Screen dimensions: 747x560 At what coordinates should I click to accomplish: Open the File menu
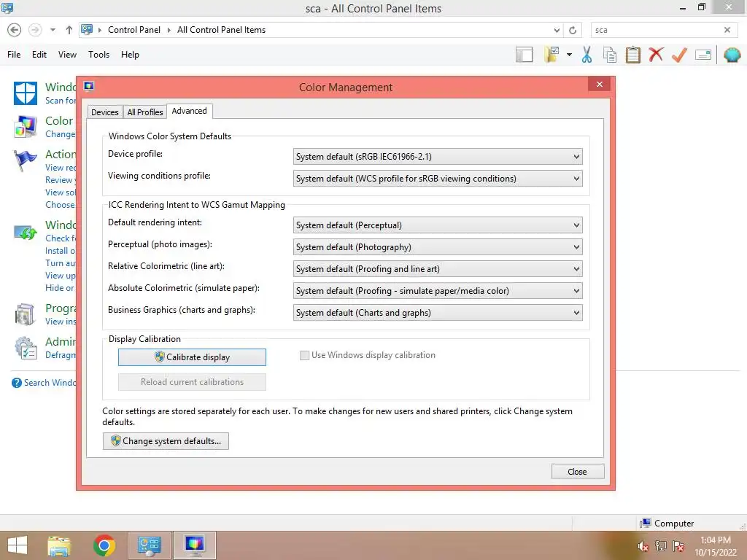(x=14, y=54)
